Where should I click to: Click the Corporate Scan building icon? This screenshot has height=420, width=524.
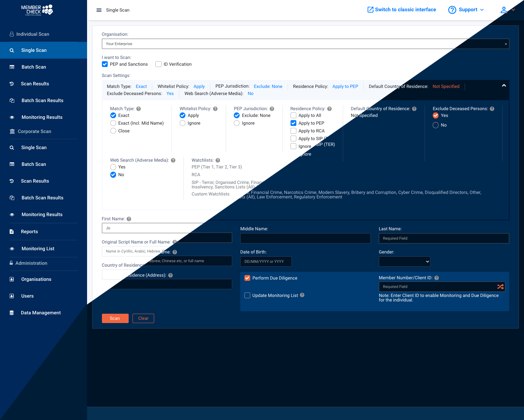point(12,131)
